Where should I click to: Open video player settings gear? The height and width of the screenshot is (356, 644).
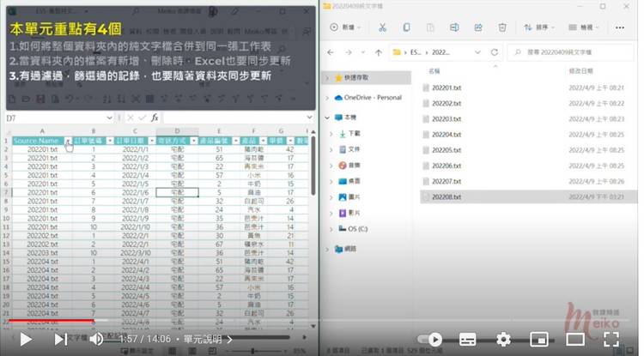503,339
